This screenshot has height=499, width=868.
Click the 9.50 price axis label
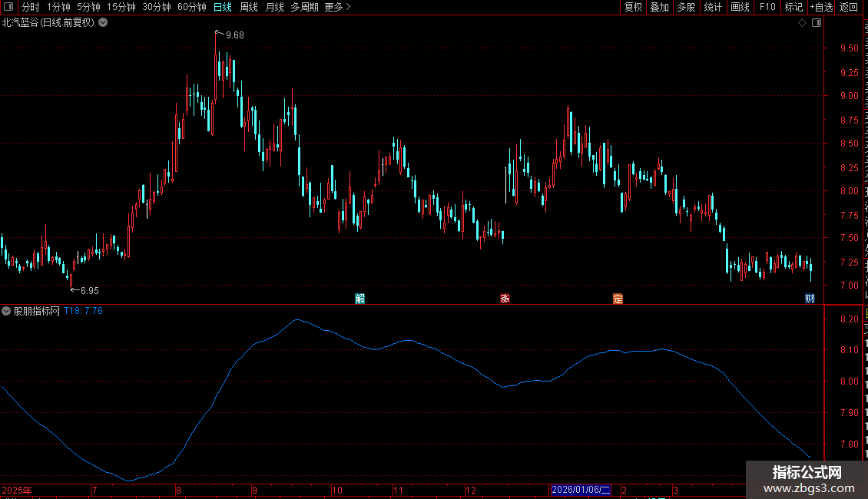pyautogui.click(x=849, y=48)
